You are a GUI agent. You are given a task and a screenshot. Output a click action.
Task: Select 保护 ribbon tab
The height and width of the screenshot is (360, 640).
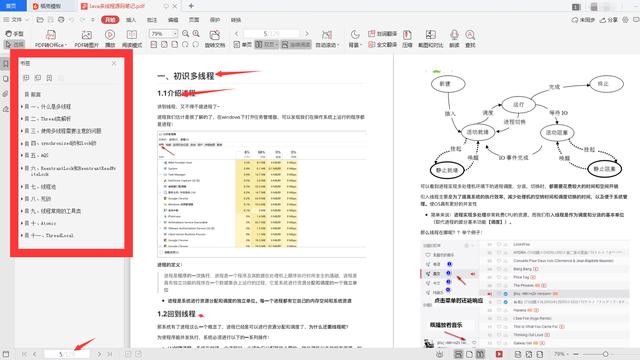click(215, 20)
